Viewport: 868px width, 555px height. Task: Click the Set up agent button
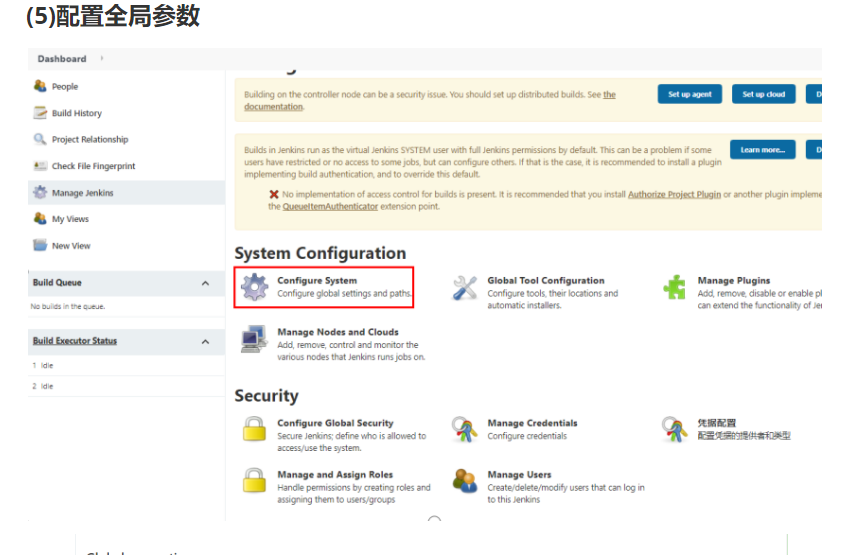click(690, 94)
